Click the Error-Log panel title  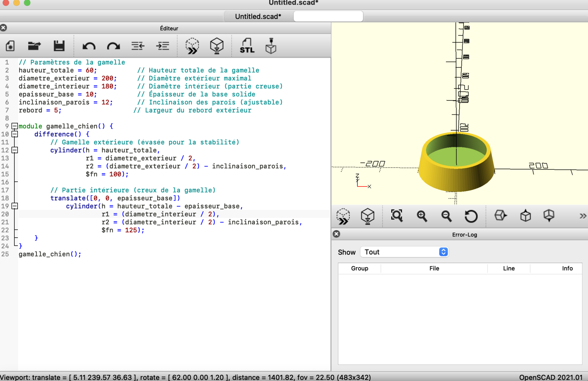464,234
